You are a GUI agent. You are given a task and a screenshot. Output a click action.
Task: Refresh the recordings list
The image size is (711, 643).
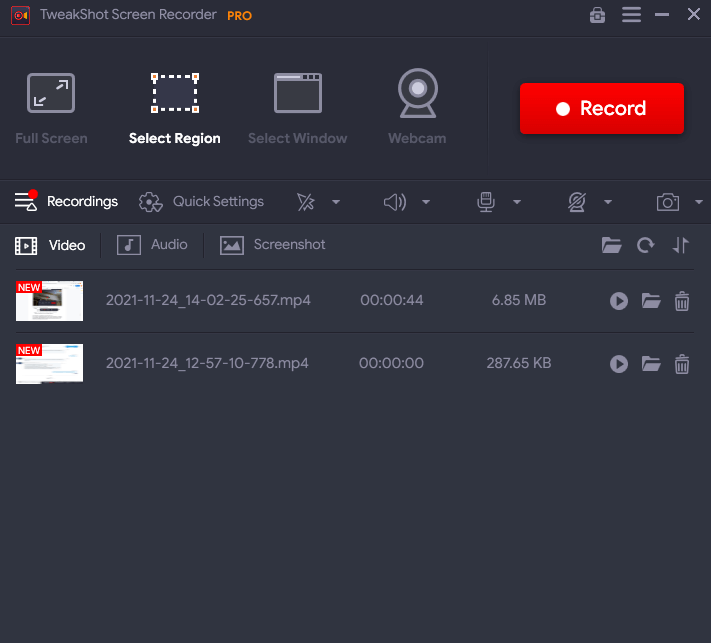coord(645,245)
